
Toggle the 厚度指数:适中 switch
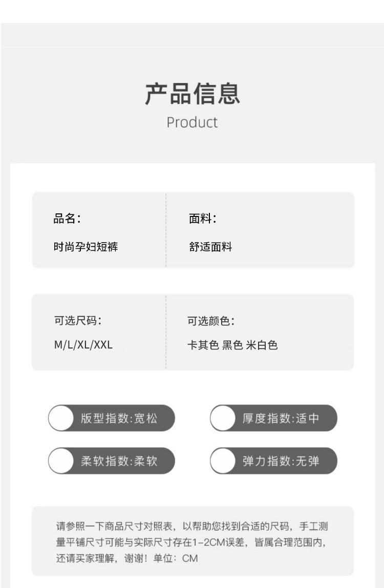click(x=223, y=418)
